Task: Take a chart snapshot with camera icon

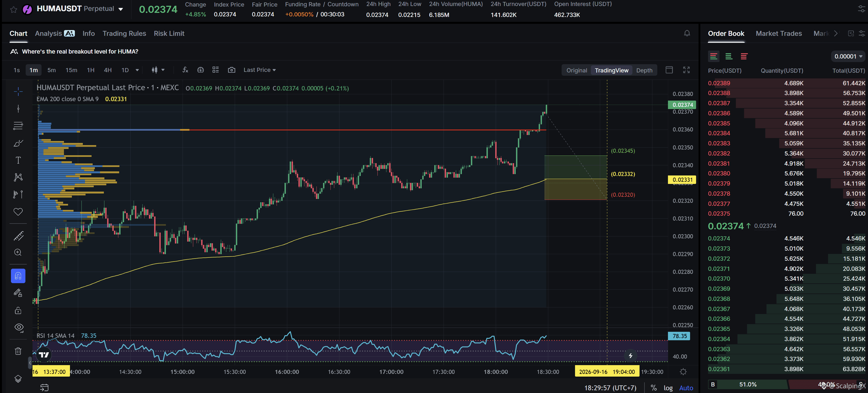Action: pos(231,70)
